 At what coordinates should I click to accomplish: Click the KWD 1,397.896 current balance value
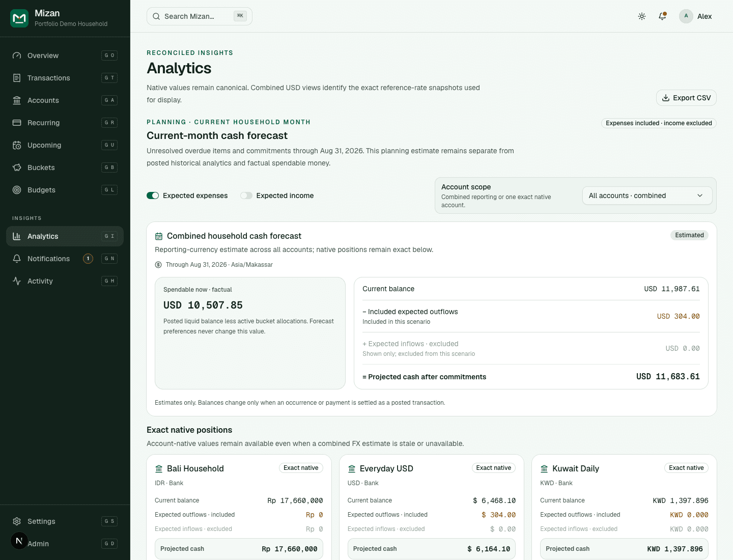681,500
